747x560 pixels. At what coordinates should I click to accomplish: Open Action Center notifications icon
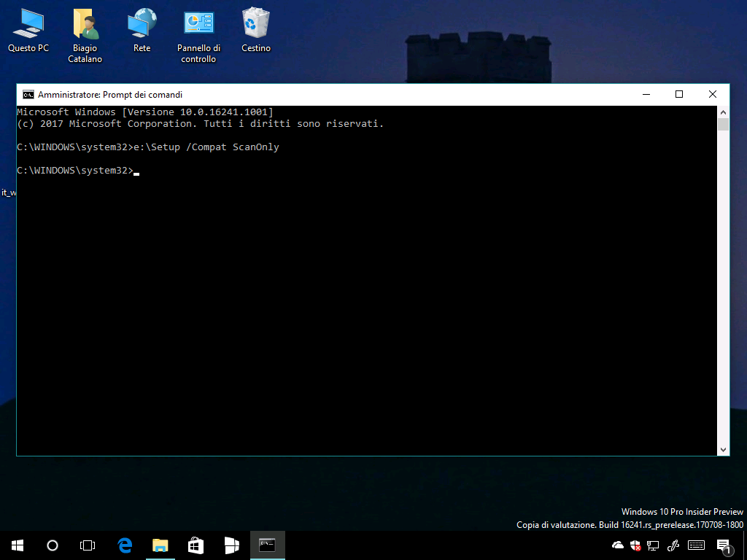pyautogui.click(x=723, y=545)
